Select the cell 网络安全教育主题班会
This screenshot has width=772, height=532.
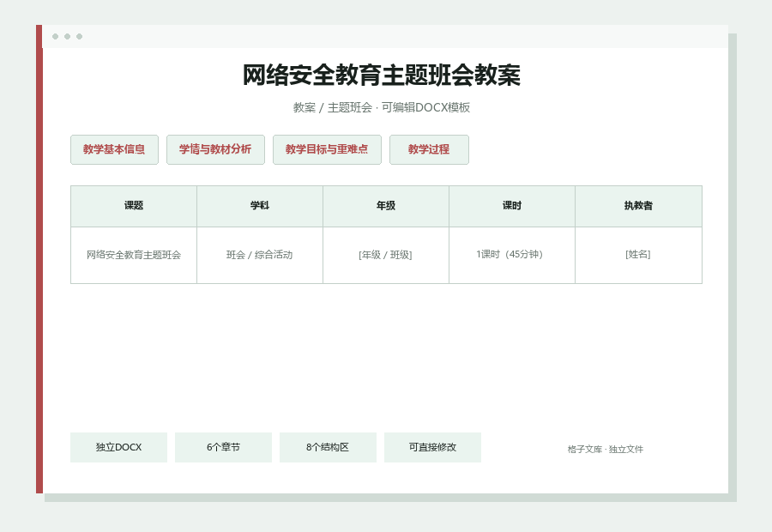pos(134,255)
